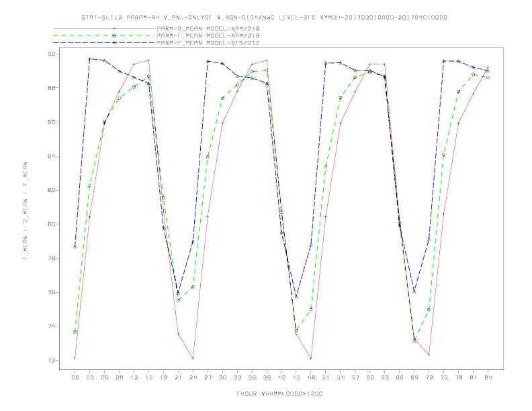Click y-axis tick value 78

pyautogui.click(x=50, y=258)
